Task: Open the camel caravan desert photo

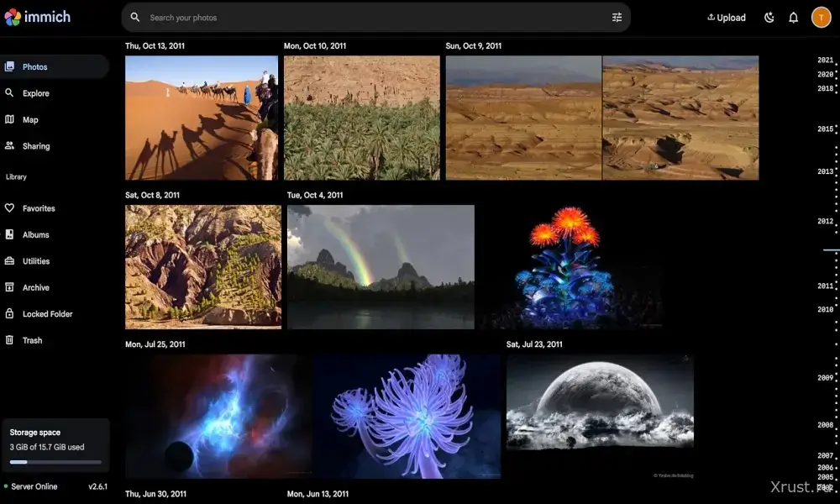Action: (x=202, y=118)
